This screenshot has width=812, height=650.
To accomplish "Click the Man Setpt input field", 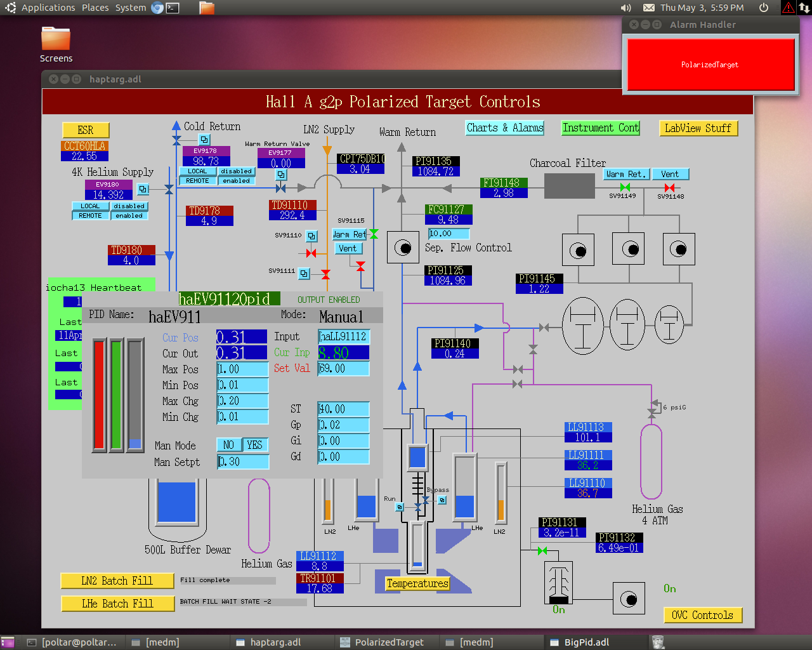I will (x=243, y=462).
